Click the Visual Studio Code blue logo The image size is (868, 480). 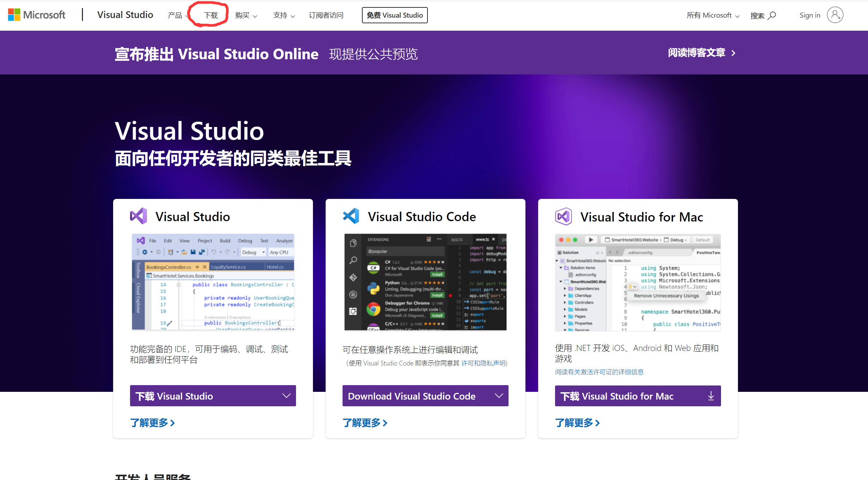click(351, 216)
